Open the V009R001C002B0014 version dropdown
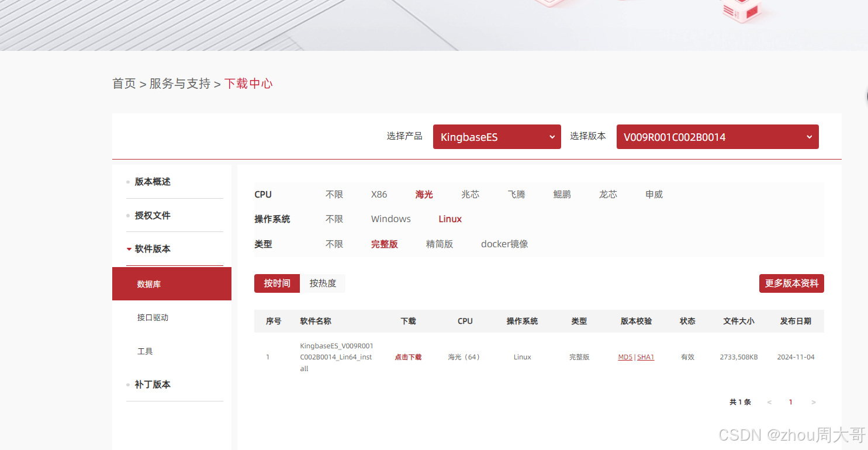 tap(717, 137)
